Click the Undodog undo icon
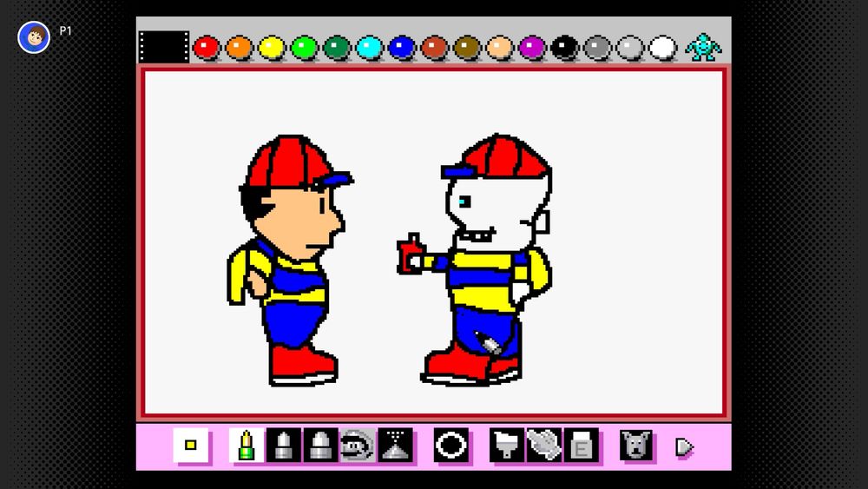Image resolution: width=868 pixels, height=489 pixels. click(636, 445)
